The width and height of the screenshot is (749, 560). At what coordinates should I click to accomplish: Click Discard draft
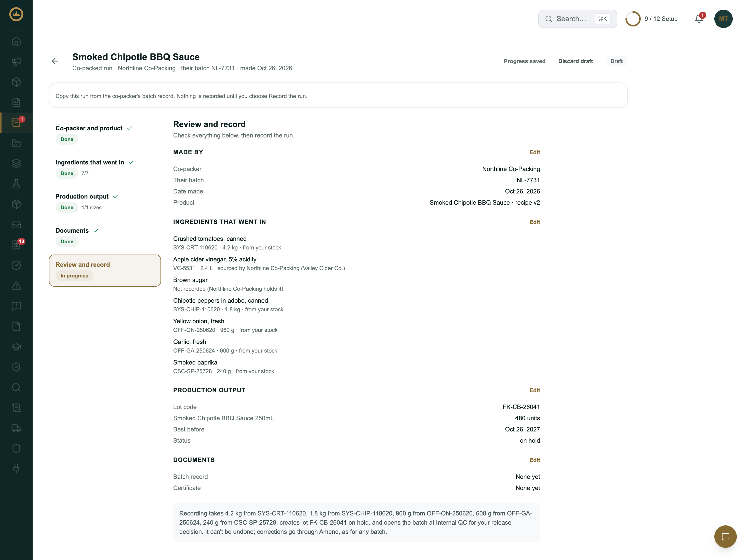tap(575, 61)
